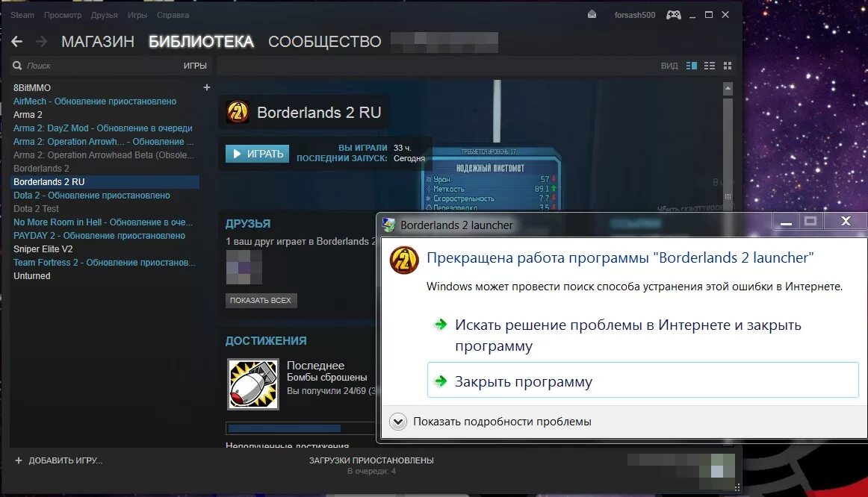This screenshot has height=497, width=868.
Task: Open the Друзья menu
Action: 104,15
